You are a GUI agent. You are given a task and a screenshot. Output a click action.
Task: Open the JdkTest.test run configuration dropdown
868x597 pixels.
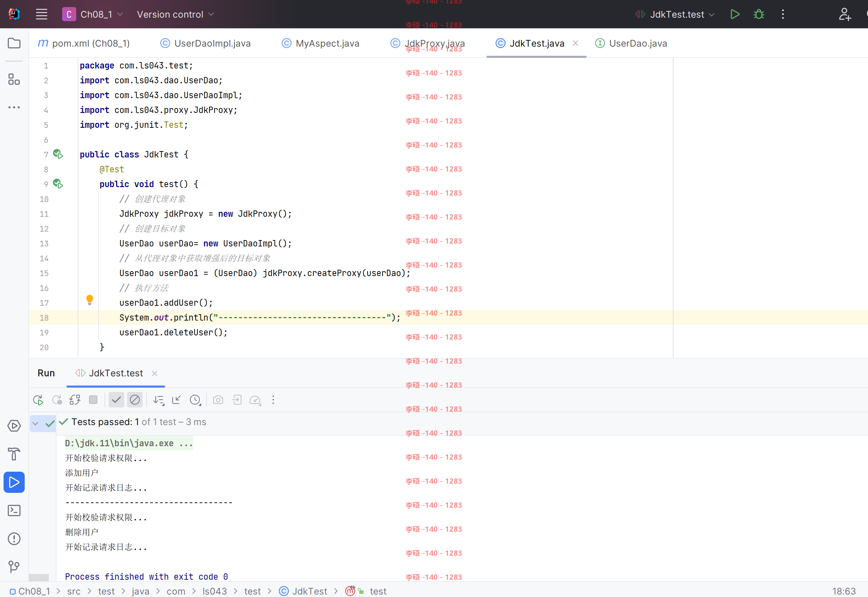click(675, 14)
